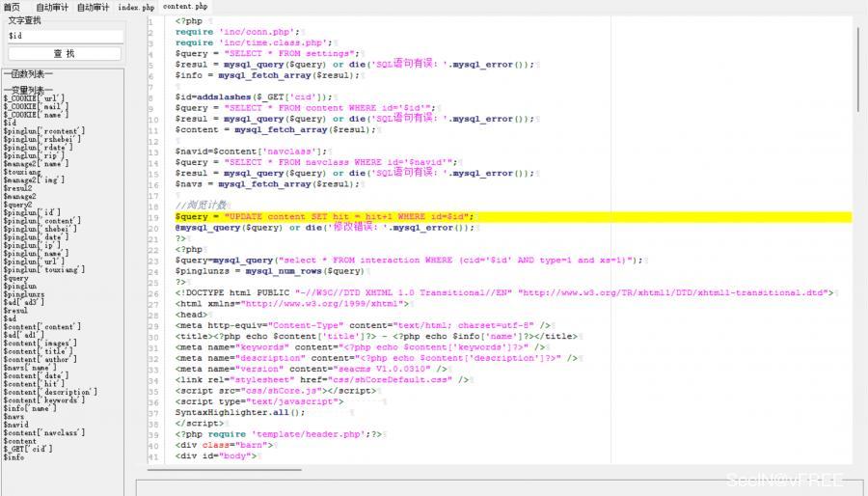Select $_COOKIE['name'] in the variable list
Image resolution: width=868 pixels, height=496 pixels.
coord(36,115)
